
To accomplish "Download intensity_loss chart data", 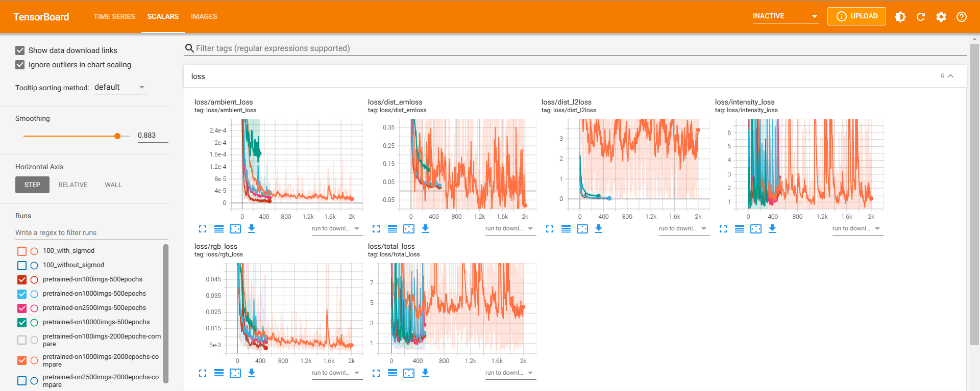I will click(772, 228).
